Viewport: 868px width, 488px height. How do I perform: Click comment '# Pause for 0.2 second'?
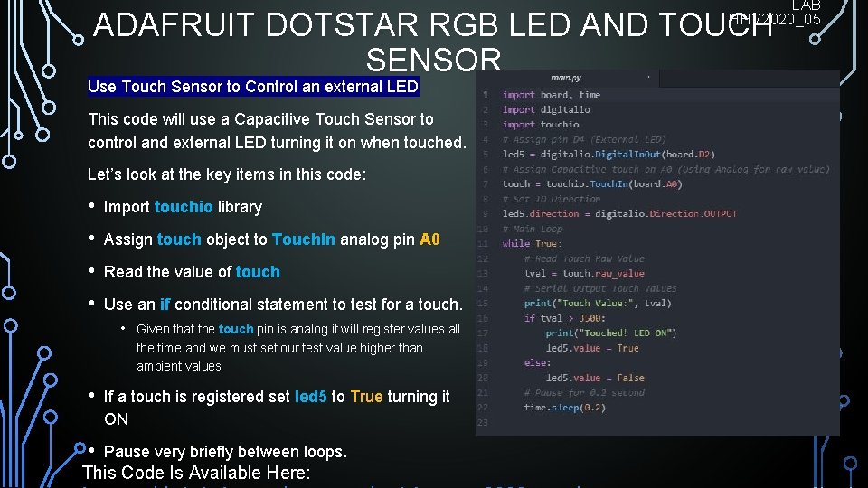coord(584,393)
